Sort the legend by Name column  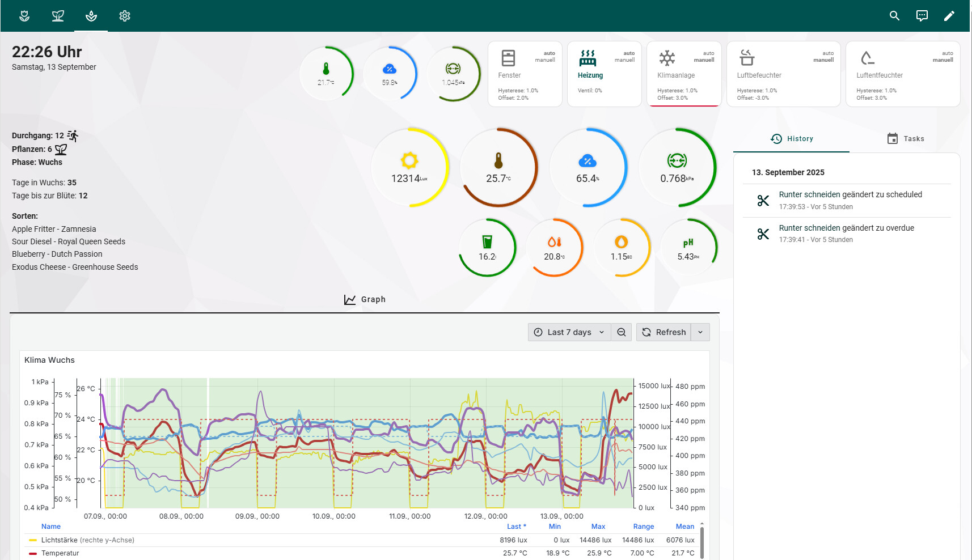click(x=51, y=527)
